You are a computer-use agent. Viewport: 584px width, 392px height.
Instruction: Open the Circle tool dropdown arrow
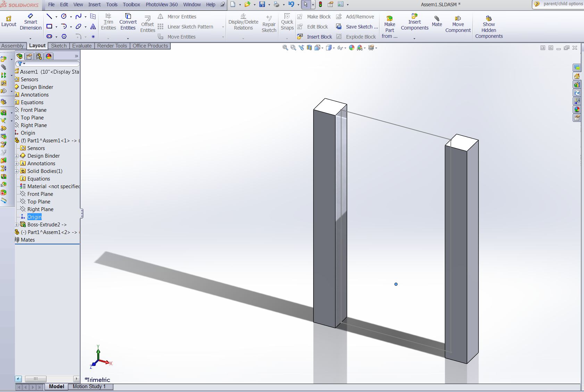(x=71, y=17)
